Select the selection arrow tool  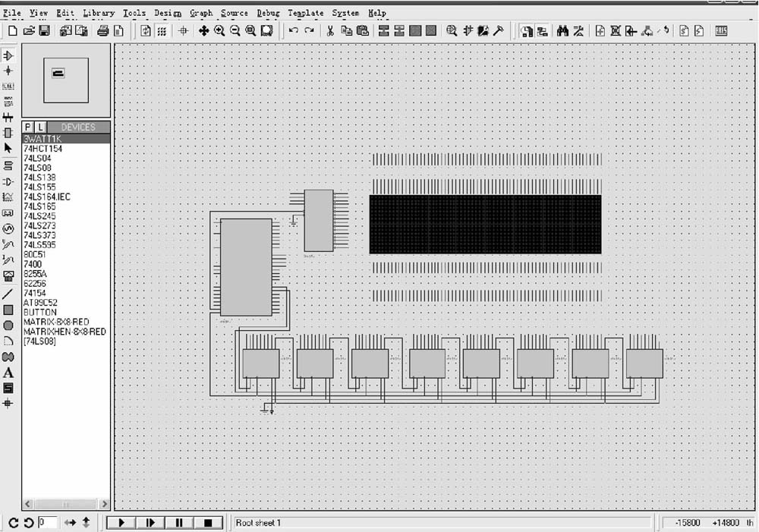click(x=8, y=148)
